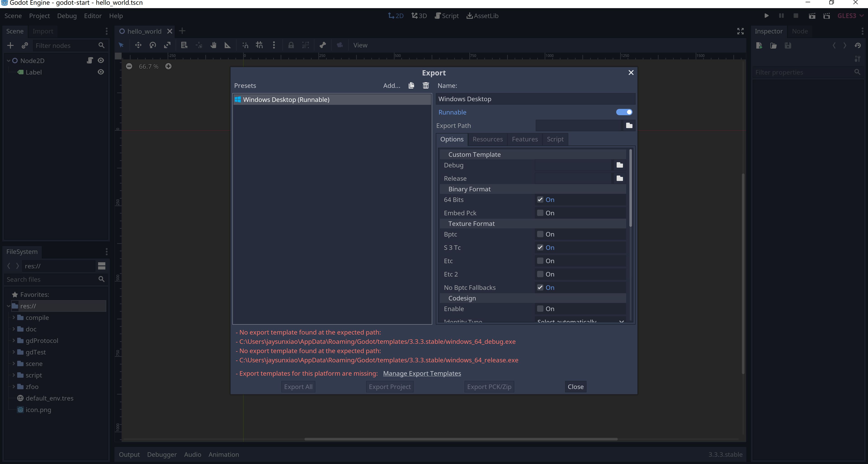868x464 pixels.
Task: Create new resource in Inspector
Action: (x=759, y=45)
